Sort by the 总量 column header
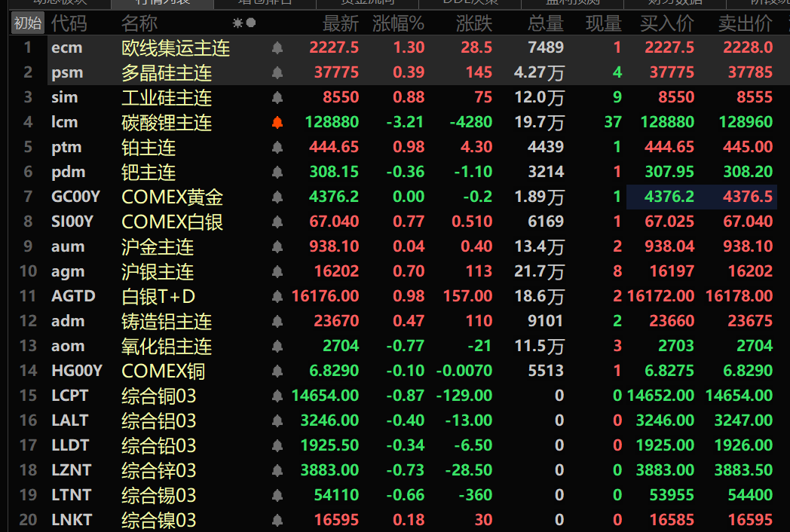 tap(546, 23)
